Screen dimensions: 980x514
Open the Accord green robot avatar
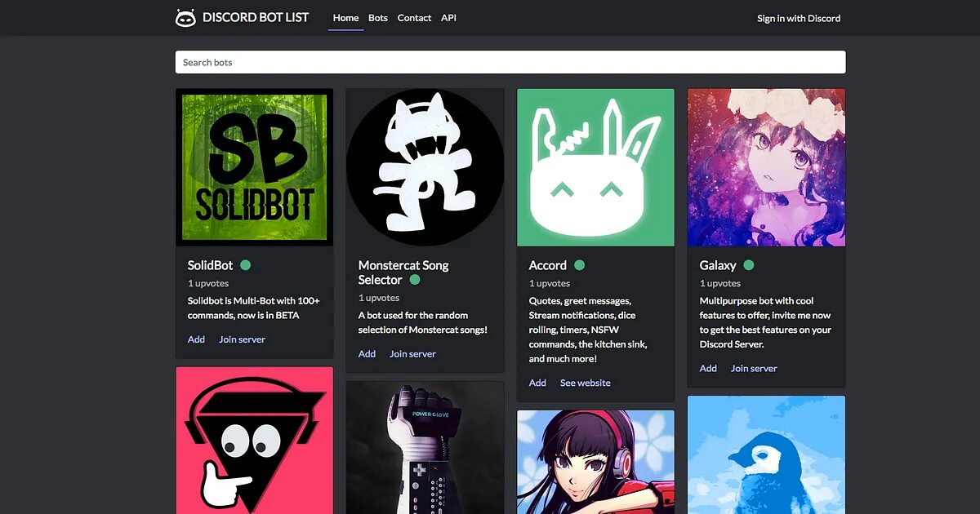(596, 167)
